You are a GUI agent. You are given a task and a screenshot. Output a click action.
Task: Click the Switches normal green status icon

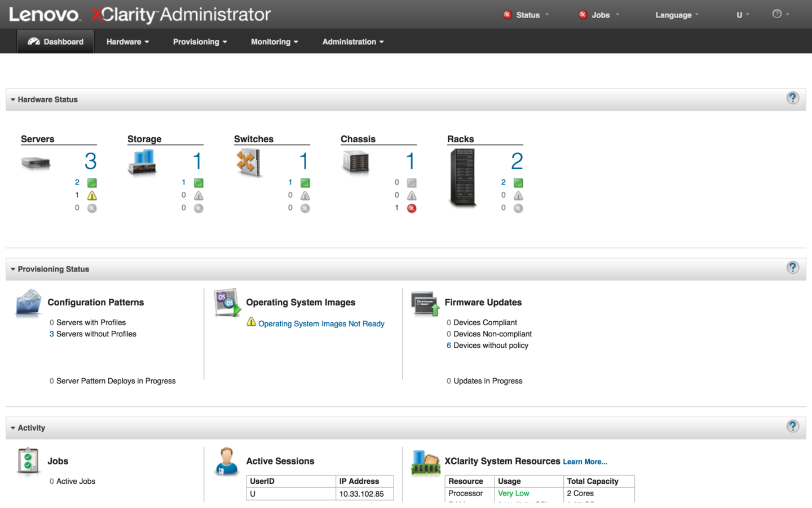(x=305, y=183)
